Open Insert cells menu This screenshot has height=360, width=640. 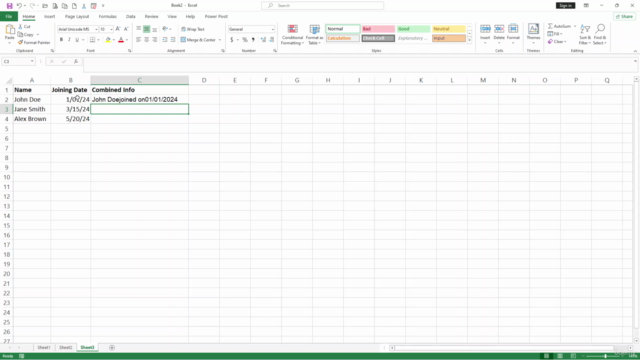point(485,34)
